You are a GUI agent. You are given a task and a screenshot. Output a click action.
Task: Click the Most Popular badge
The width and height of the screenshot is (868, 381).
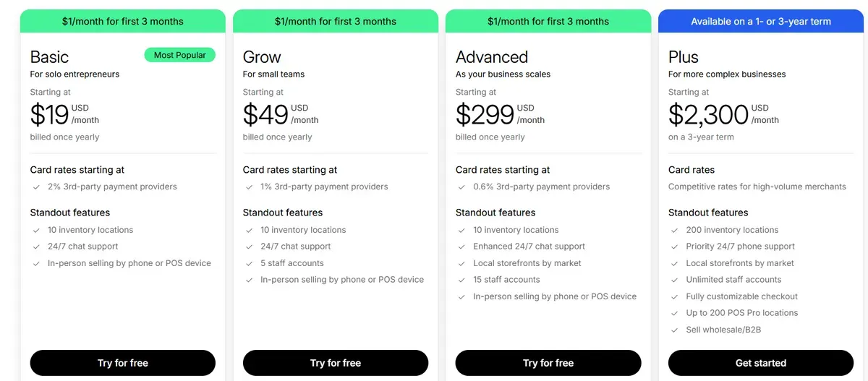[x=179, y=55]
